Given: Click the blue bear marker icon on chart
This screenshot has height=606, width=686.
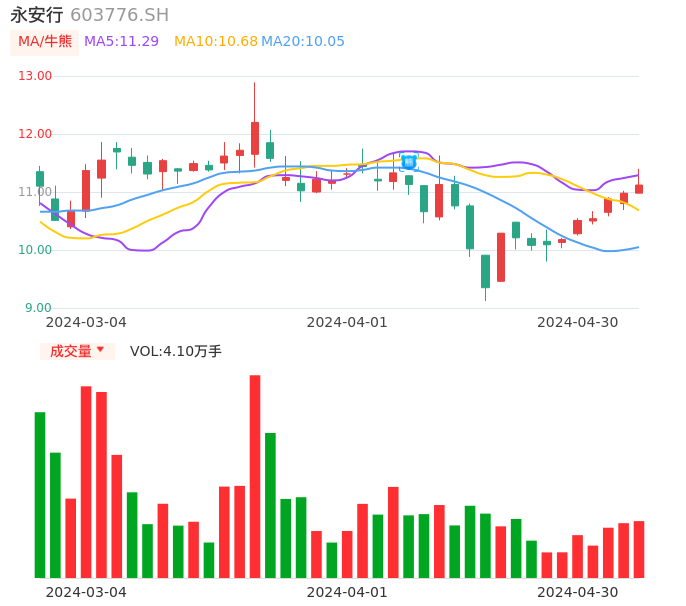Looking at the screenshot, I should (408, 161).
